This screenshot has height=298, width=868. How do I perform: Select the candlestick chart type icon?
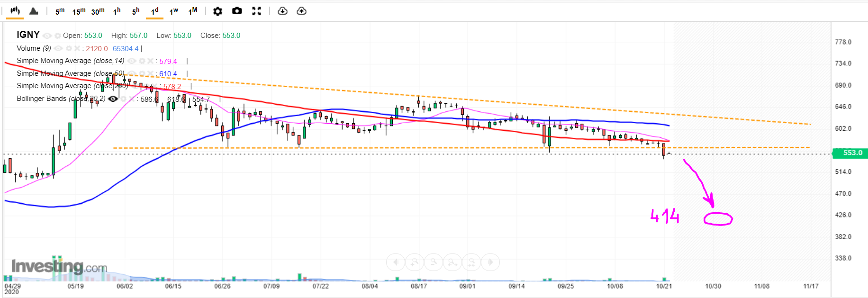coord(15,11)
